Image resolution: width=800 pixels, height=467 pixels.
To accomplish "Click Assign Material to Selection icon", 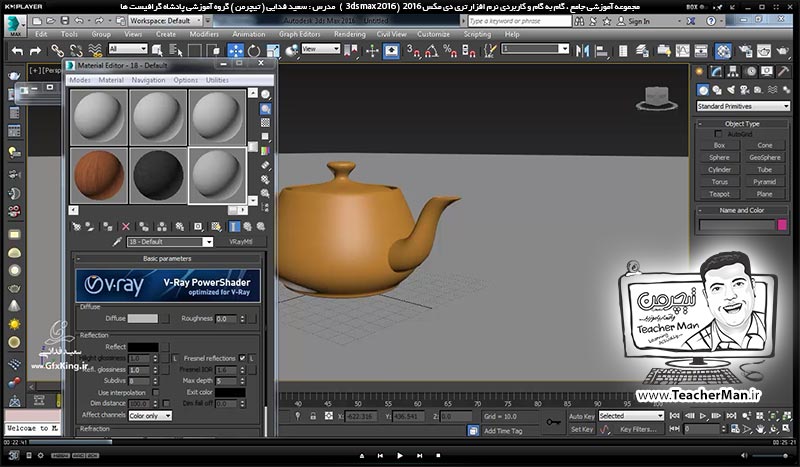I will 107,226.
